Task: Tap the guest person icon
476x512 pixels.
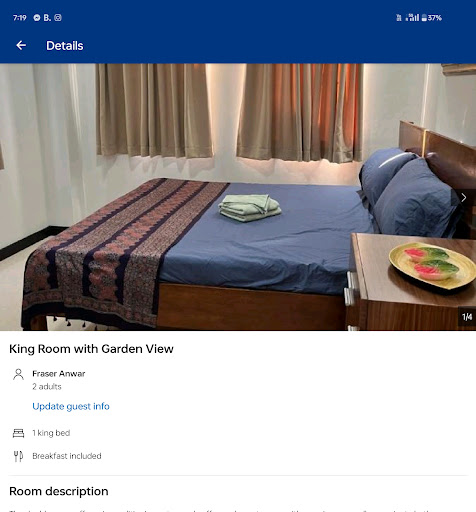Action: (18, 374)
